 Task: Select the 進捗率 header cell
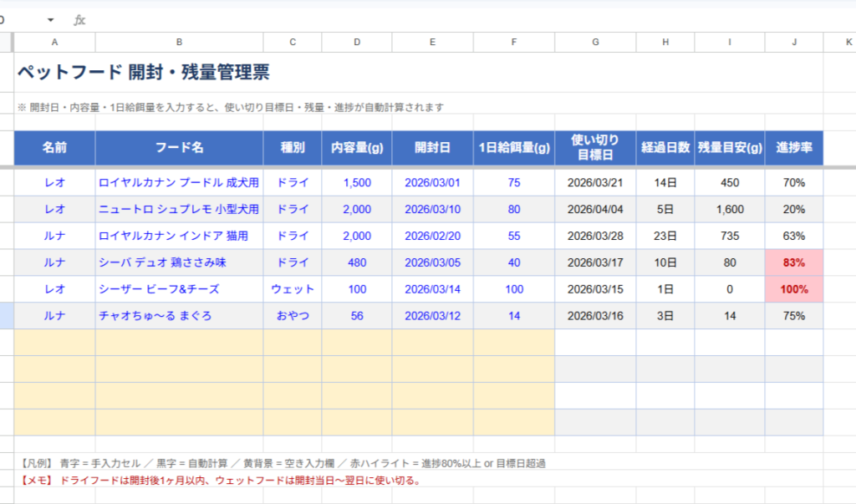pyautogui.click(x=793, y=148)
